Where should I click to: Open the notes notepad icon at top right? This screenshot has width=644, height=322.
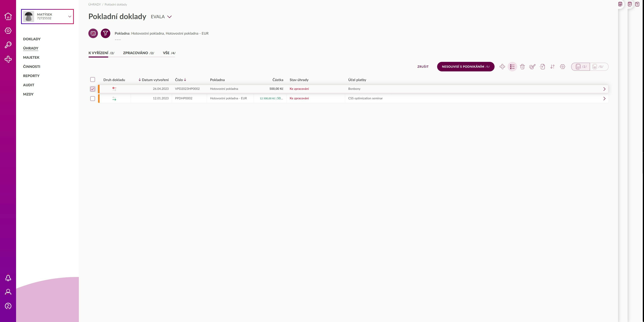click(x=630, y=4)
